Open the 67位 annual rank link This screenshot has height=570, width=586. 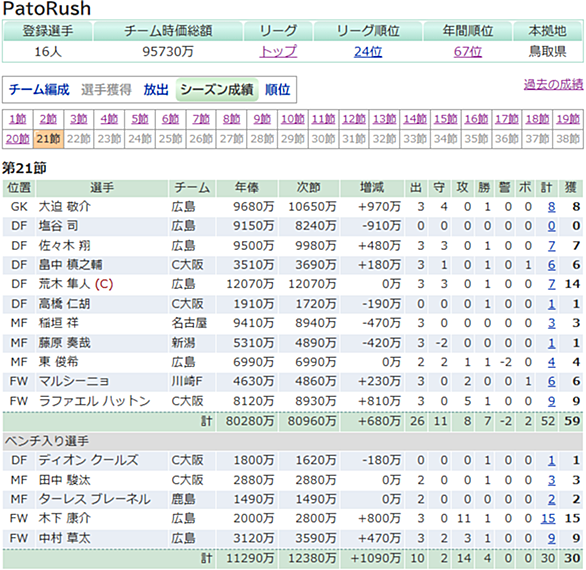(x=468, y=51)
